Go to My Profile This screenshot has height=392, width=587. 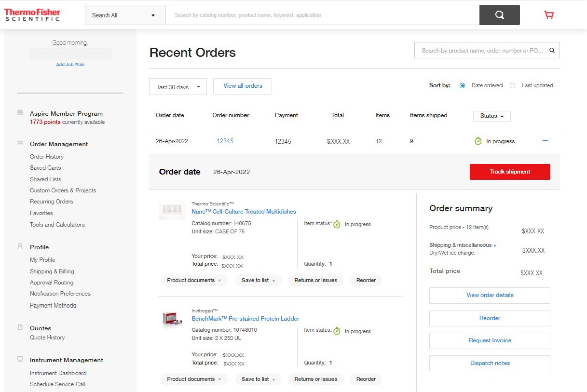click(x=42, y=259)
